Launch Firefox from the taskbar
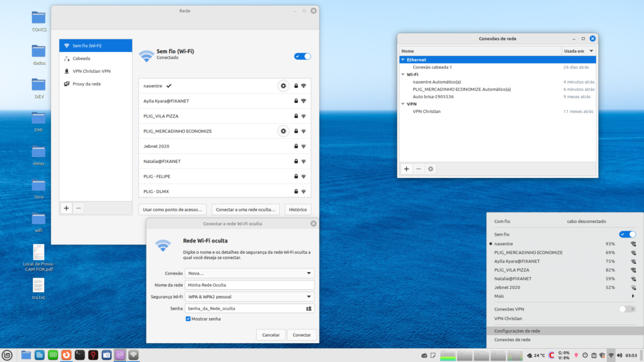Viewport: 644px width, 362px height. pos(66,355)
